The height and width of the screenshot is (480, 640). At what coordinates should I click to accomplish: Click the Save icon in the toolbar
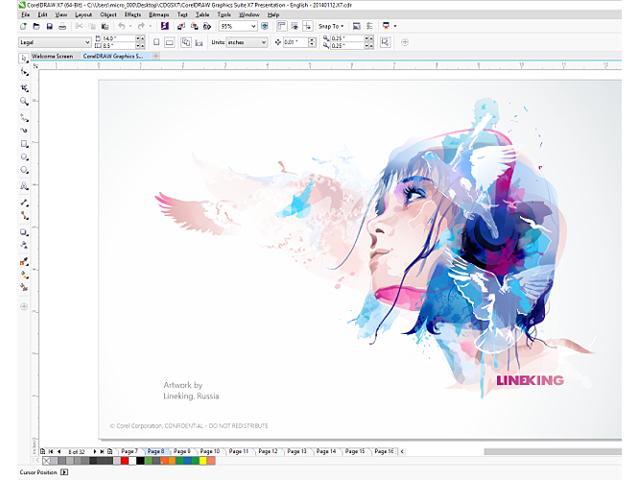[49, 27]
